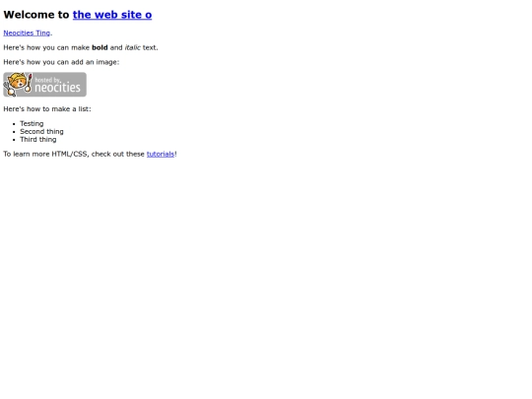
Task: Click the paintbrush held by the cat mascot
Action: [x=29, y=83]
